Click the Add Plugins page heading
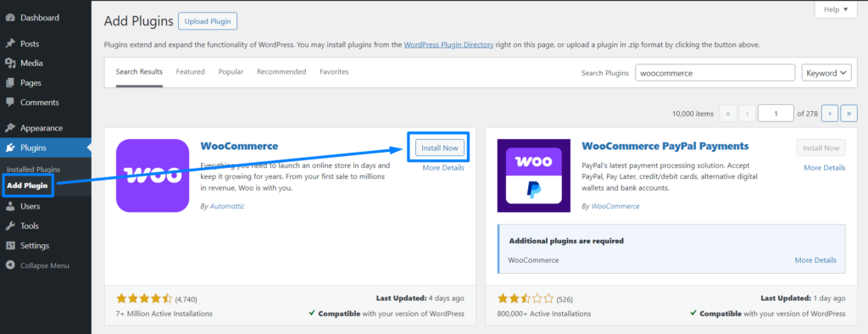868x334 pixels. tap(138, 21)
